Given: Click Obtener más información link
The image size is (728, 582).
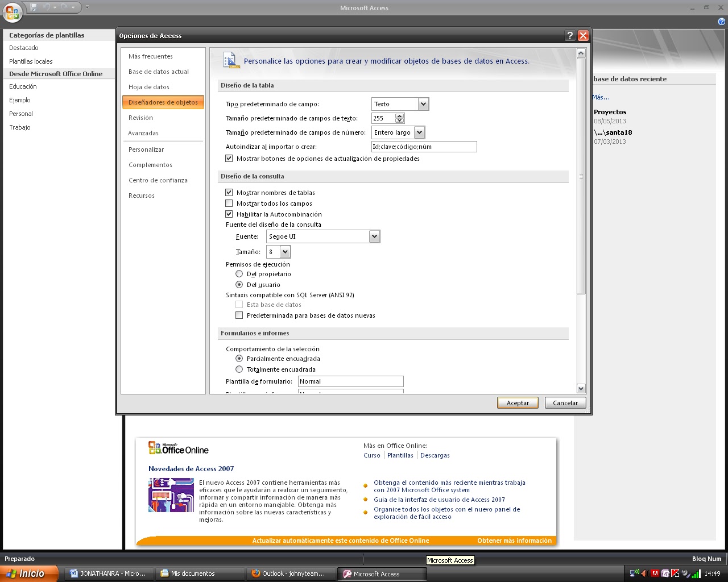Looking at the screenshot, I should tap(514, 541).
